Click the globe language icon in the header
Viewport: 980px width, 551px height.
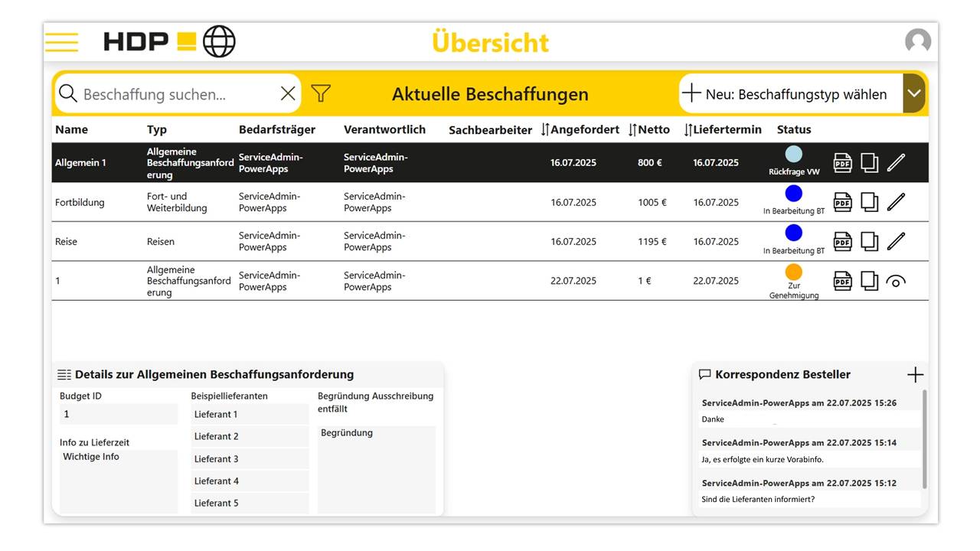coord(219,41)
